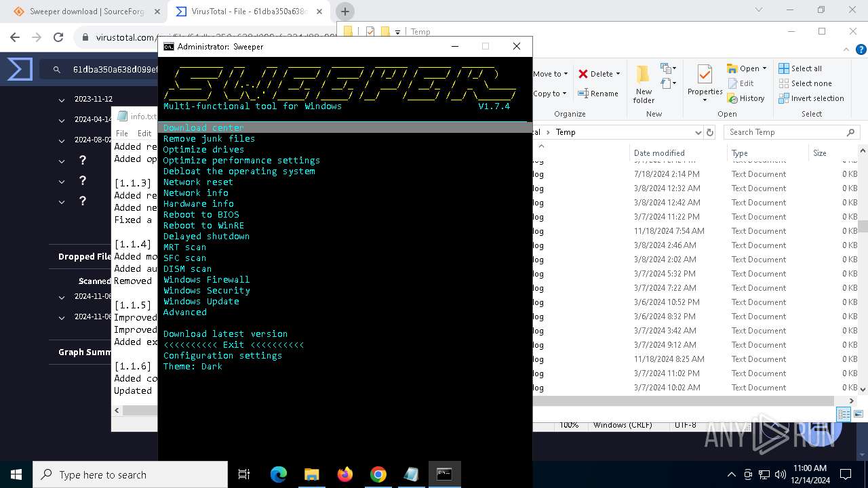This screenshot has height=488, width=868.
Task: Open the Edit menu in info.txt Notepad
Action: (144, 134)
